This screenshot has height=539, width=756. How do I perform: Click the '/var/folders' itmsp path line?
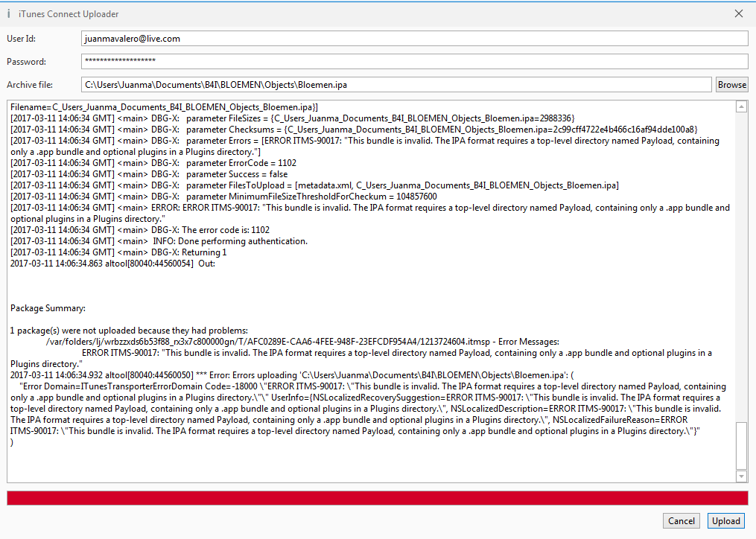302,341
